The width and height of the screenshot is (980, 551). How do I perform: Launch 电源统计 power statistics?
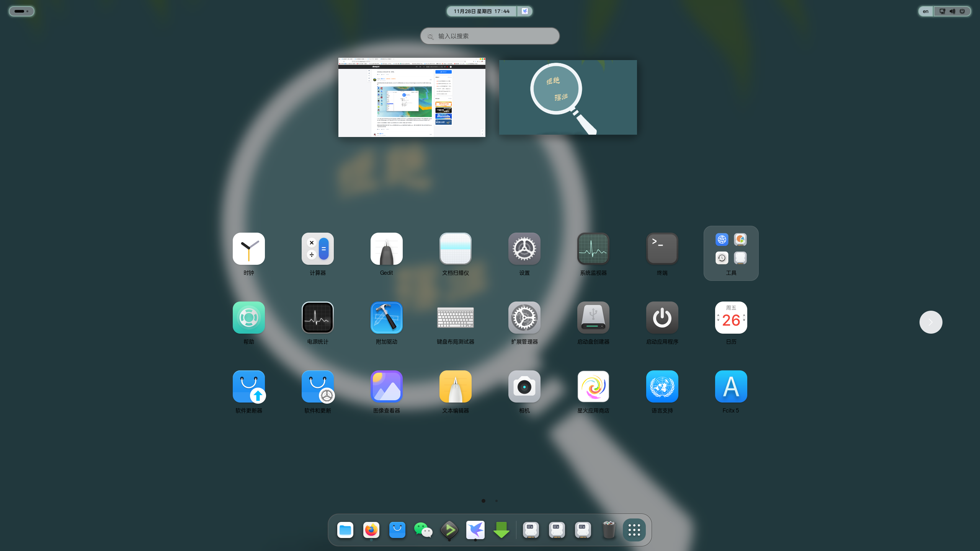[x=317, y=323]
